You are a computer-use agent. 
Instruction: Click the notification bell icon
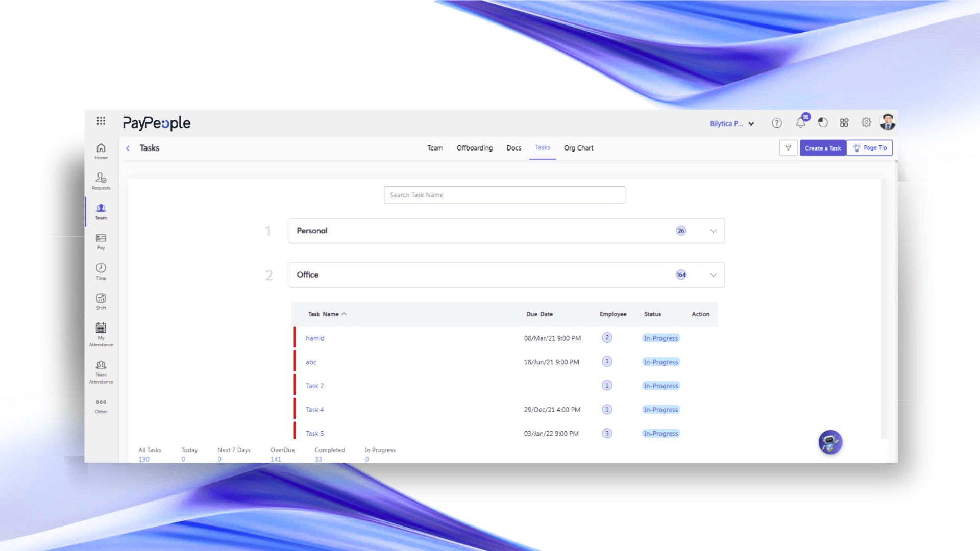pyautogui.click(x=800, y=123)
